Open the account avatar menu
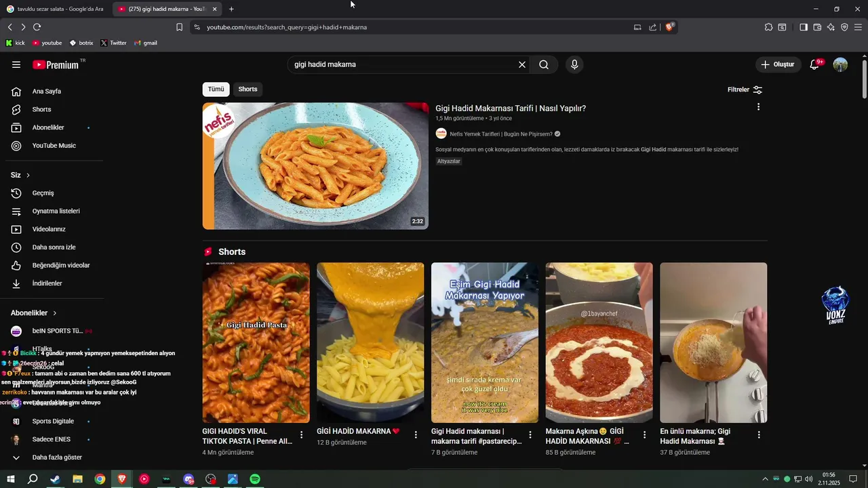Viewport: 868px width, 488px height. click(x=840, y=64)
